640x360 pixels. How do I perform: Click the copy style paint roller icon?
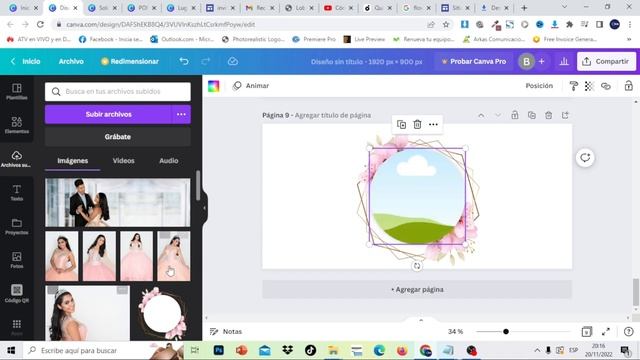point(573,86)
